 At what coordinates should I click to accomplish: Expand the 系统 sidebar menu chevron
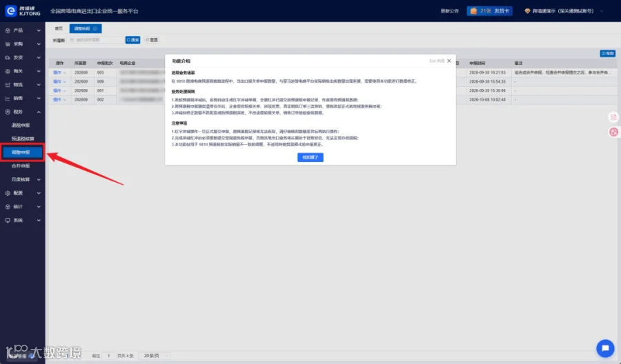pyautogui.click(x=39, y=221)
